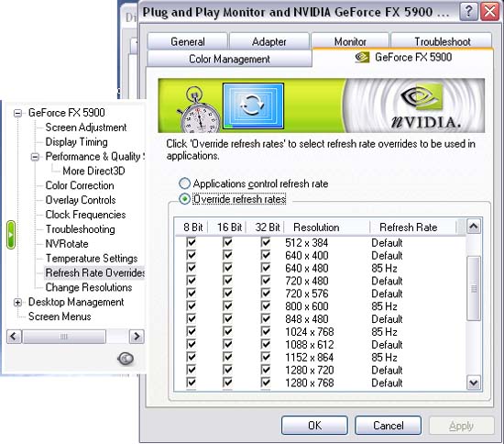The width and height of the screenshot is (504, 444).
Task: Switch to the General tab
Action: (x=187, y=41)
